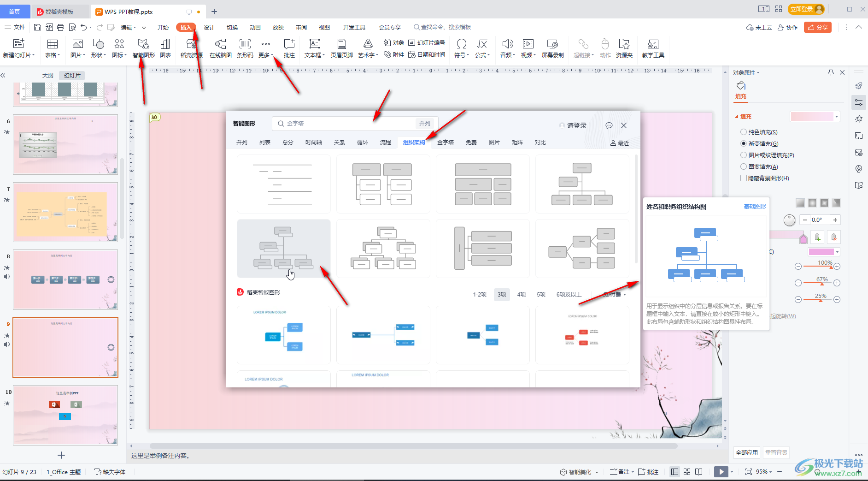Filter templates by 4项 items
Screen dimensions: 868x481
point(521,294)
